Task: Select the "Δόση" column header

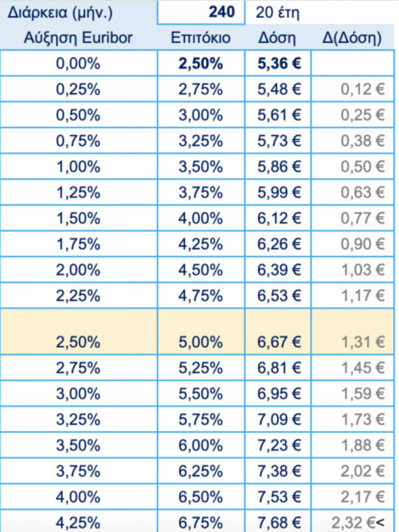Action: coord(279,38)
